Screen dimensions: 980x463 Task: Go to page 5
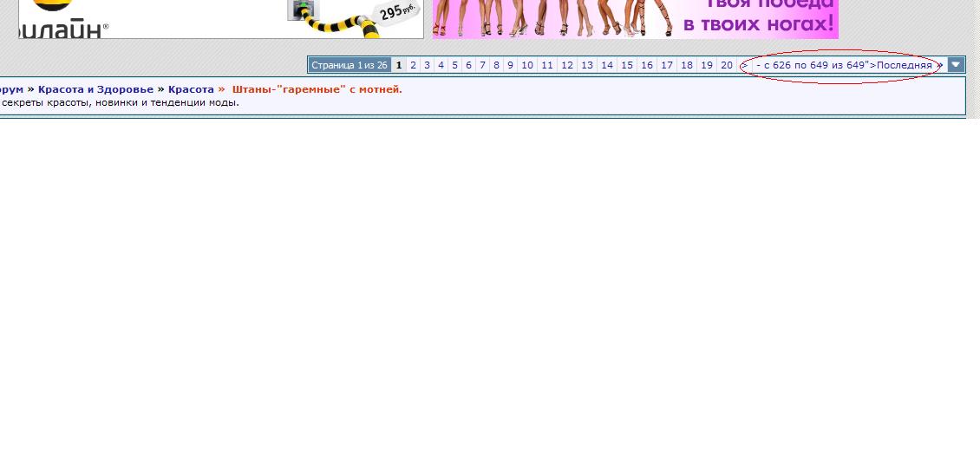(454, 65)
